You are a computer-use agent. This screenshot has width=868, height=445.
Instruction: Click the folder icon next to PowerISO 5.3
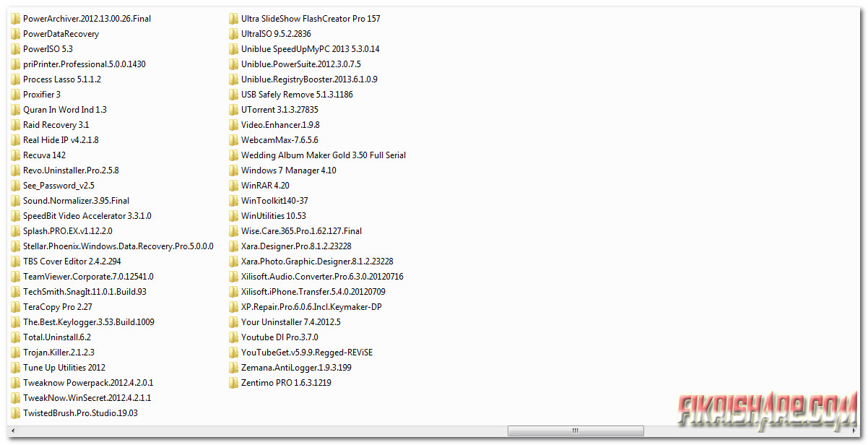pos(16,49)
